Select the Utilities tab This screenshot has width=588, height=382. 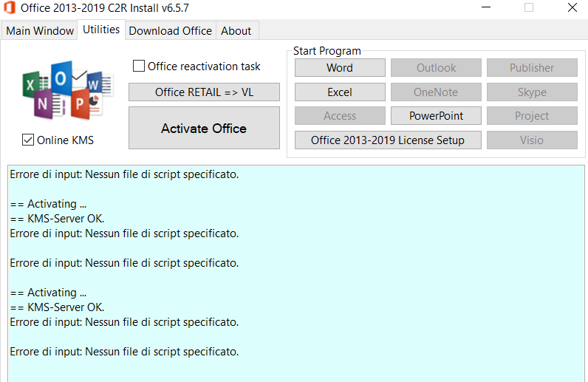pos(101,30)
